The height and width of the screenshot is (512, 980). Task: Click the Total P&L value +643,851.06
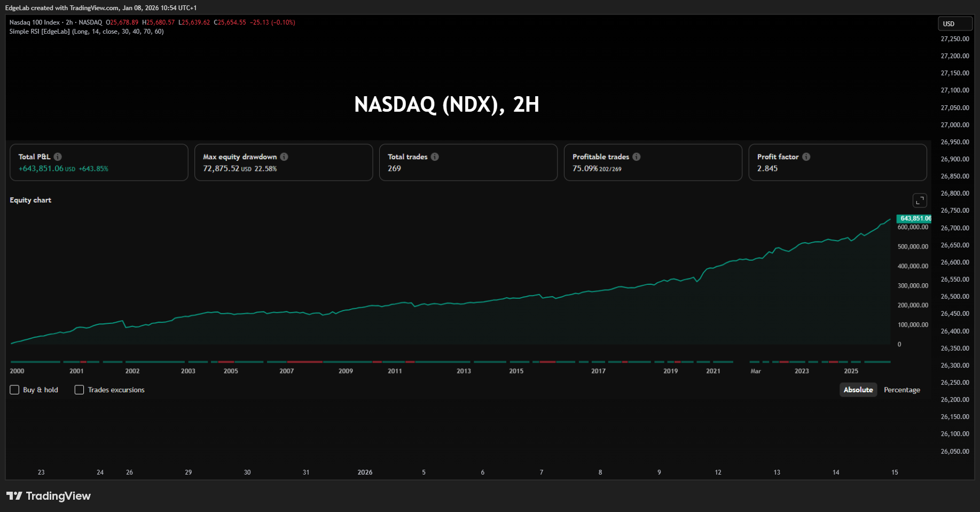[x=41, y=168]
